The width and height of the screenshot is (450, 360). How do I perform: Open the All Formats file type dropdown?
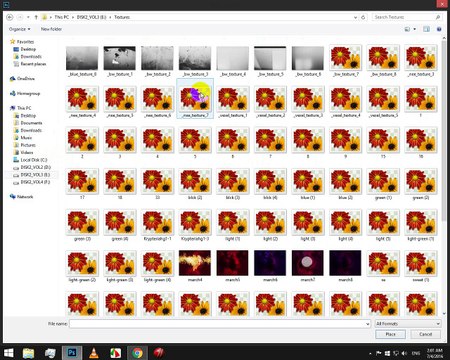coord(408,323)
